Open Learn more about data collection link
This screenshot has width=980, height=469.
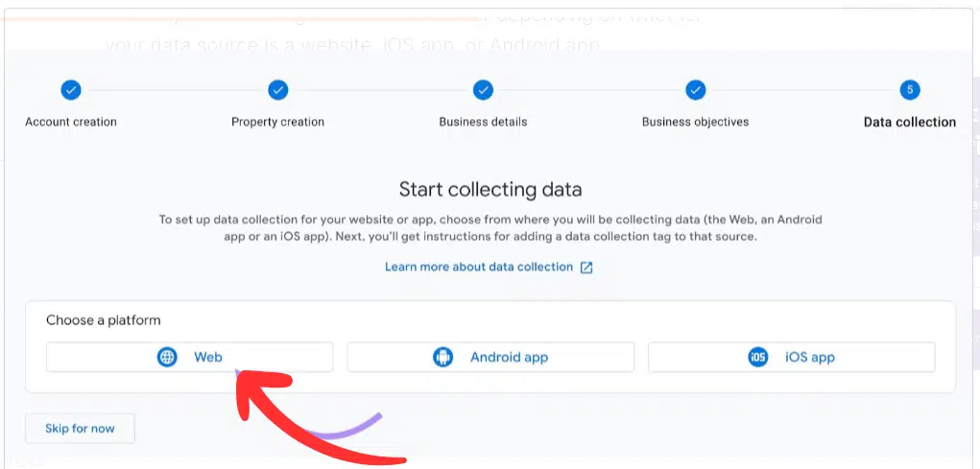479,268
